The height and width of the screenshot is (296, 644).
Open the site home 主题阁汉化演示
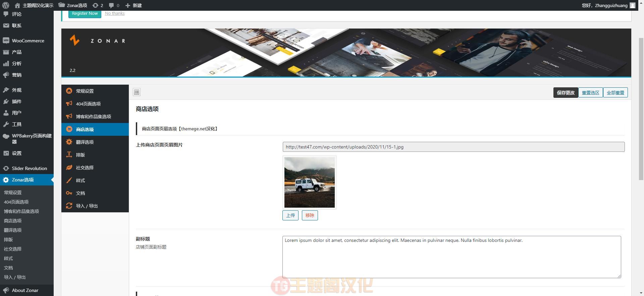[34, 5]
